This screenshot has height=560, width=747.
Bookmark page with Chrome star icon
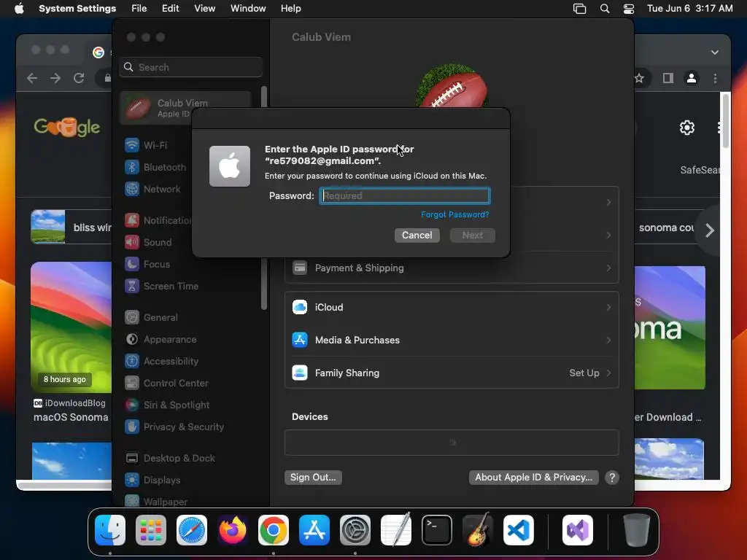[639, 78]
